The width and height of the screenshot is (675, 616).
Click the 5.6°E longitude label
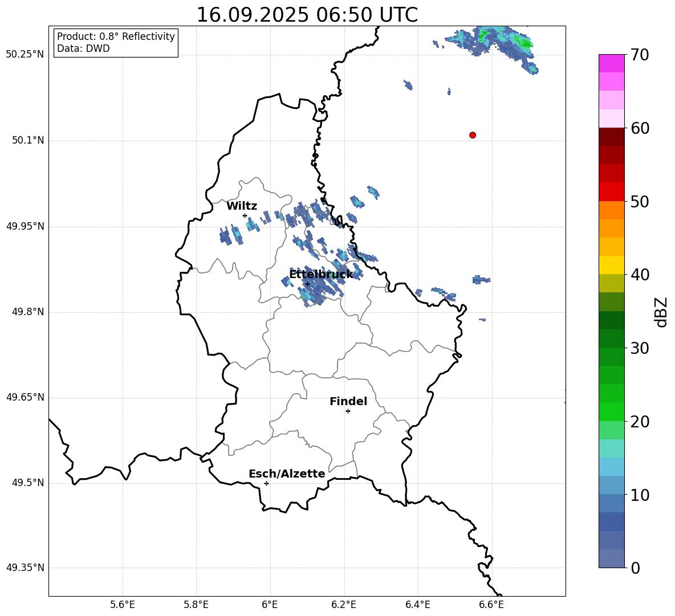[x=123, y=605]
